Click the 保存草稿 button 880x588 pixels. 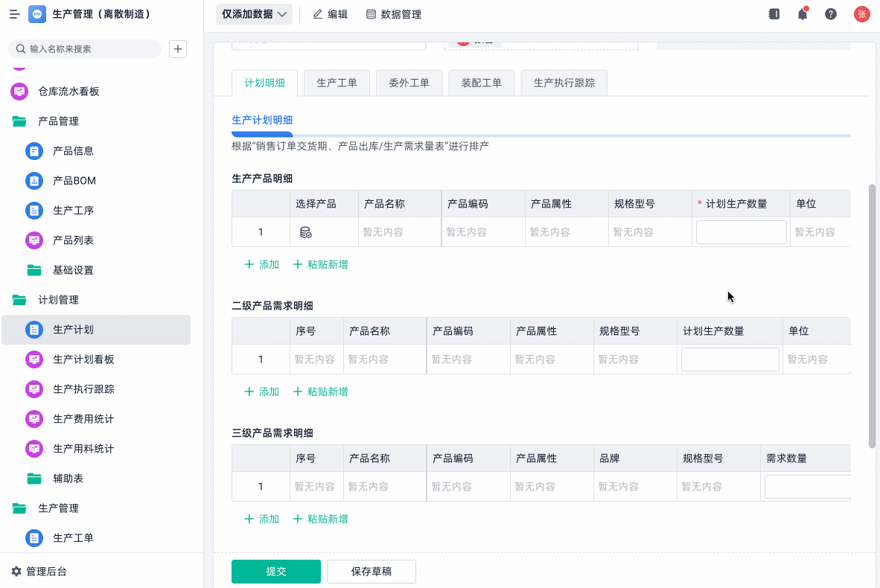pos(371,572)
